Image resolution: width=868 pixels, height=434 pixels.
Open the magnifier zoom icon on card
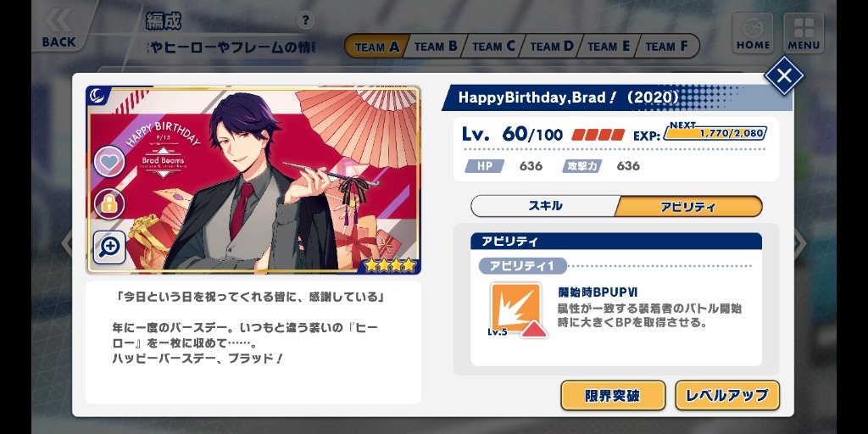pyautogui.click(x=109, y=247)
